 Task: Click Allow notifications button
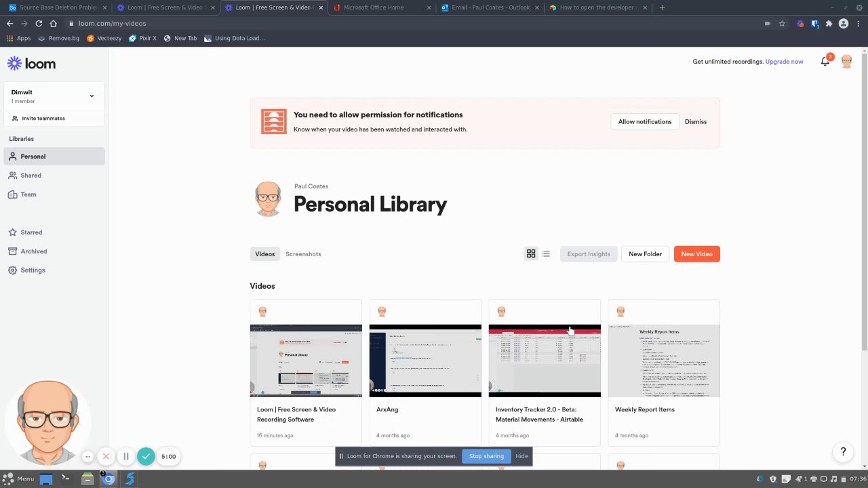click(x=645, y=122)
